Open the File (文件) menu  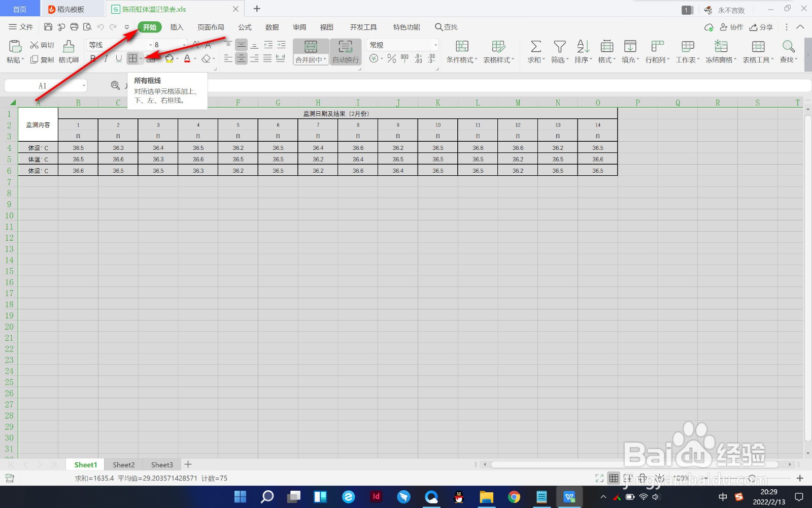pos(21,27)
